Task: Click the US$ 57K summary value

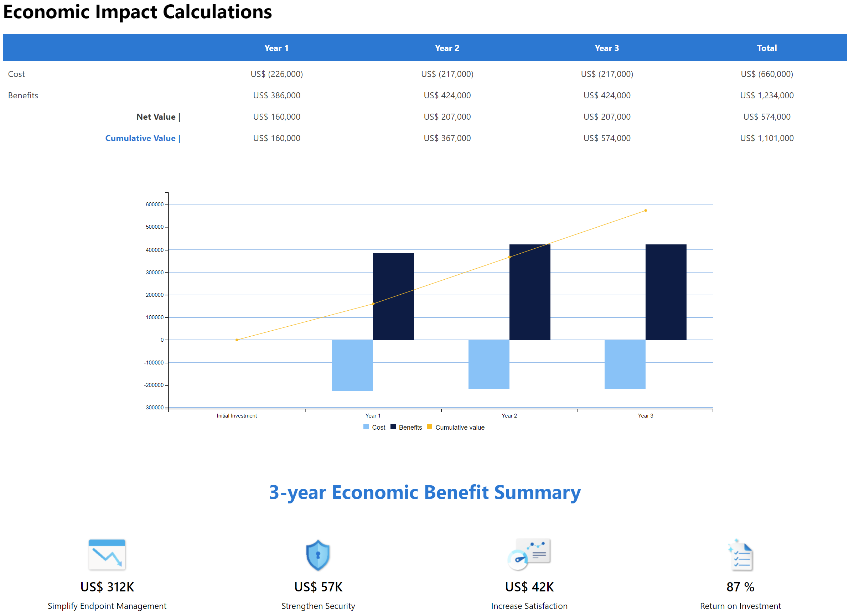Action: click(x=318, y=587)
